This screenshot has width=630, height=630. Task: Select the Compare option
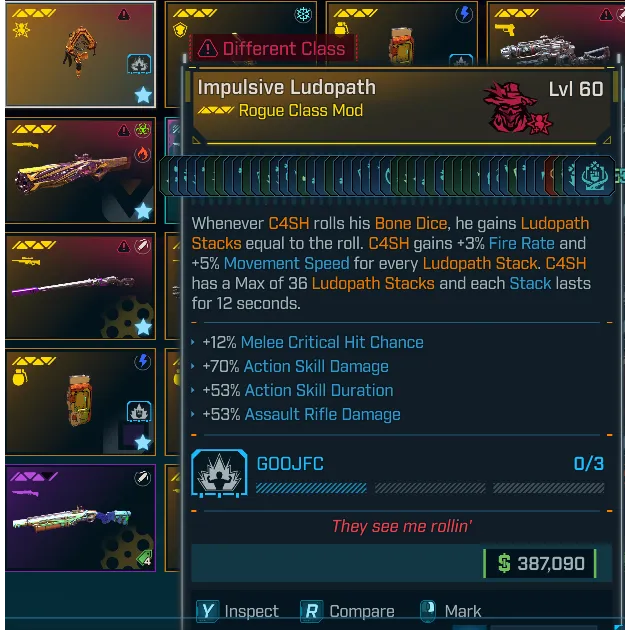pyautogui.click(x=348, y=611)
